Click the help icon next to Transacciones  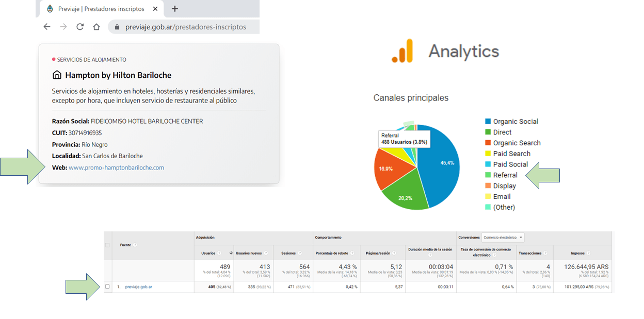545,253
